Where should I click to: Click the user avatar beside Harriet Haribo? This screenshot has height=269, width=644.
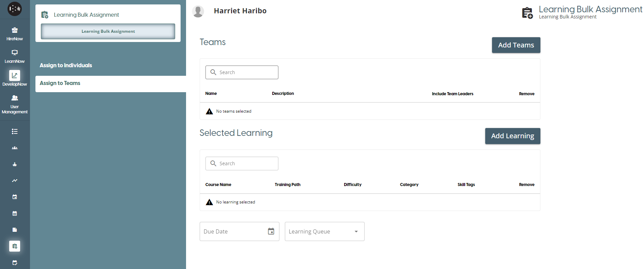coord(198,11)
